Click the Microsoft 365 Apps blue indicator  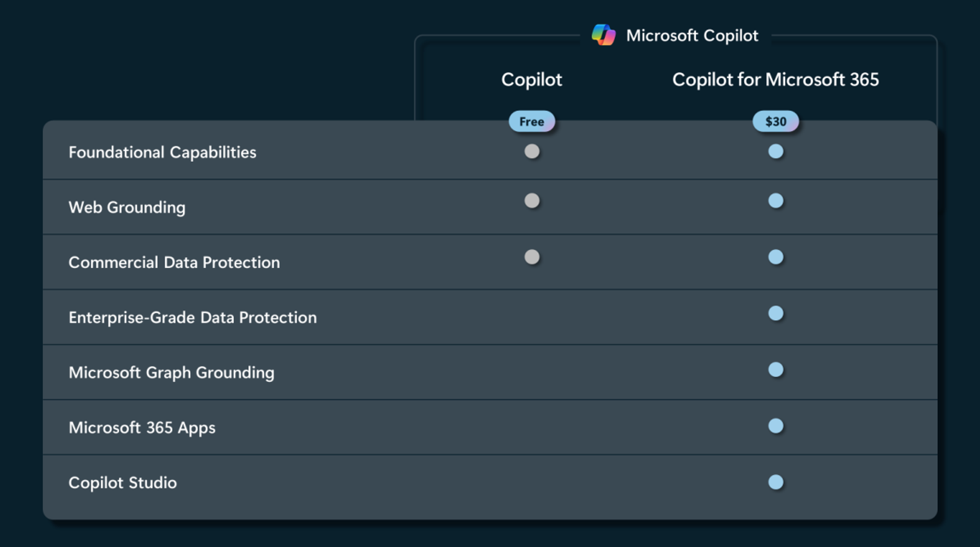click(776, 426)
